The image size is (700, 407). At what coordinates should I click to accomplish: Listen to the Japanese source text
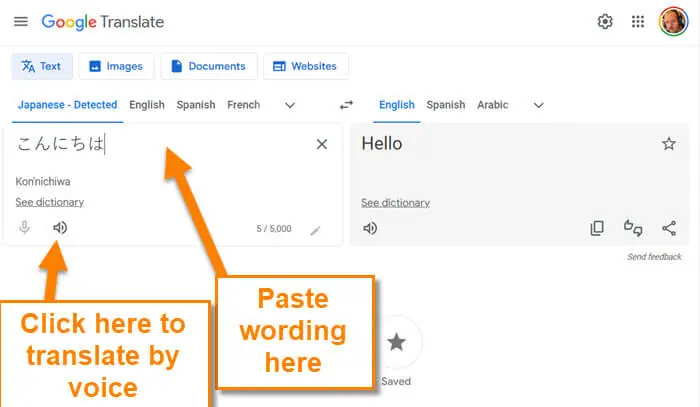coord(60,228)
